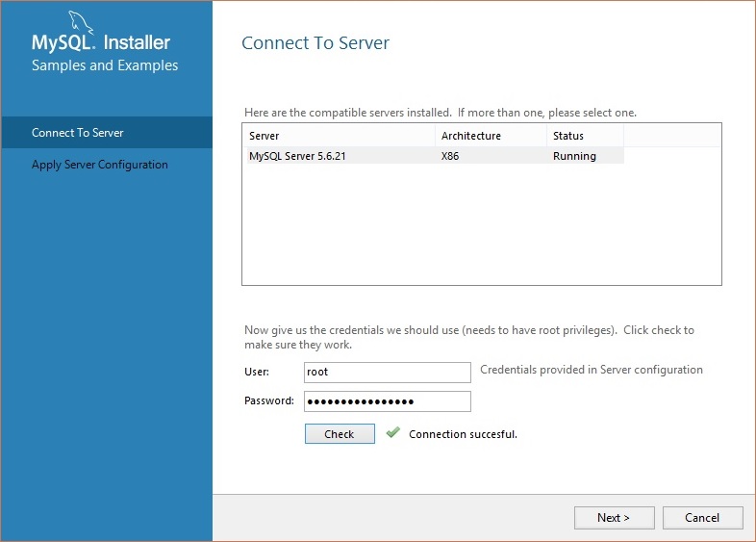Click the Connection succesful message
756x542 pixels.
click(x=463, y=434)
